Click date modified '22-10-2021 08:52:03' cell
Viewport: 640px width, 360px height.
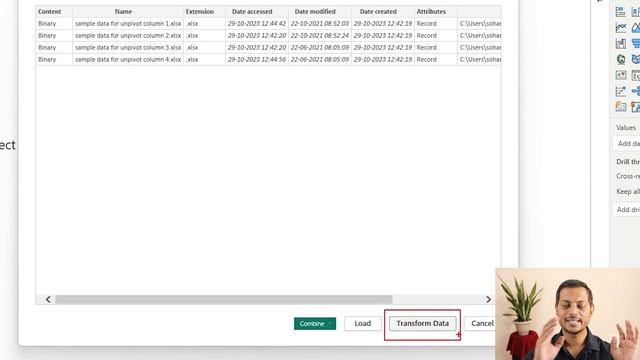click(320, 24)
